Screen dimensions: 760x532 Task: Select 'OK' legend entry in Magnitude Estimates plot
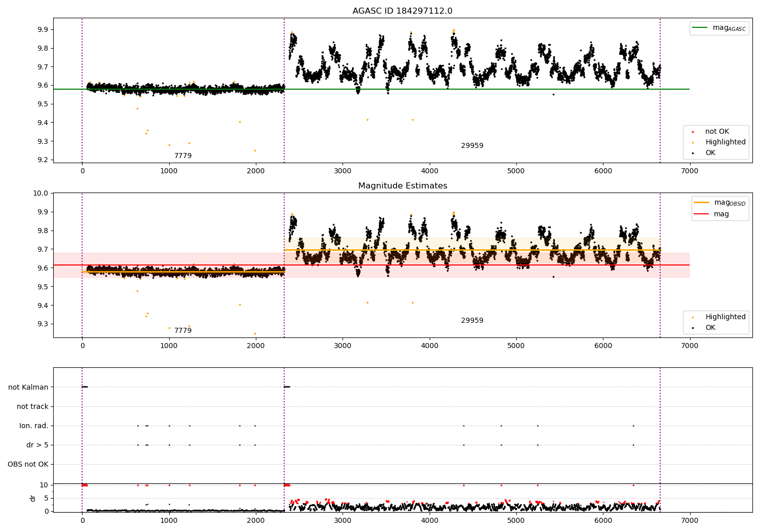pyautogui.click(x=710, y=328)
